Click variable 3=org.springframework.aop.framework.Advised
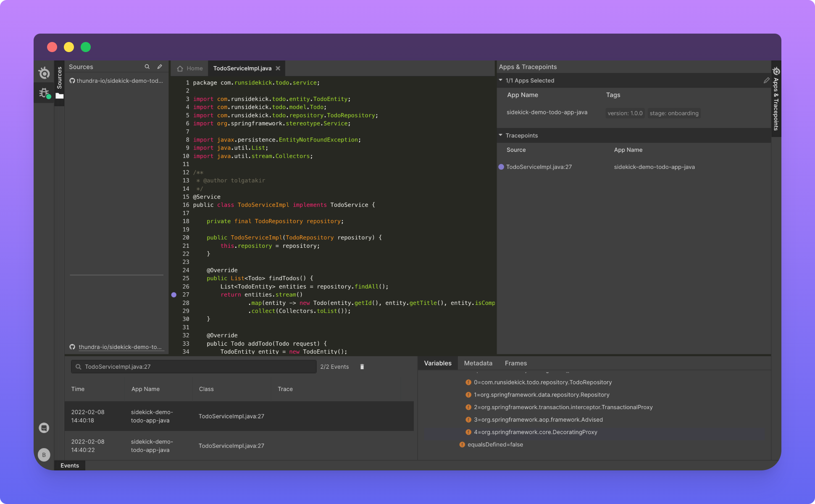815x504 pixels. tap(538, 420)
